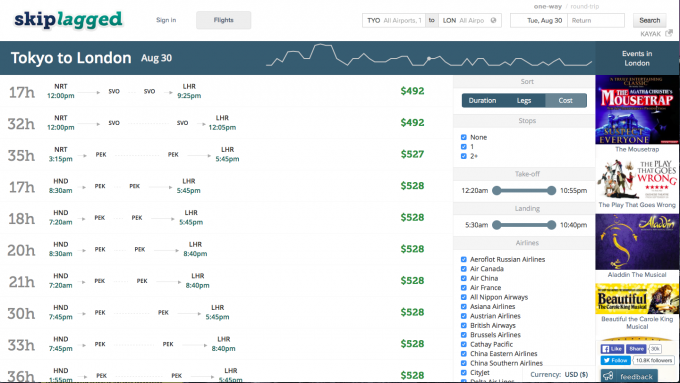Screen dimensions: 680x383
Task: Toggle the 2+ stops checkbox
Action: click(x=464, y=156)
